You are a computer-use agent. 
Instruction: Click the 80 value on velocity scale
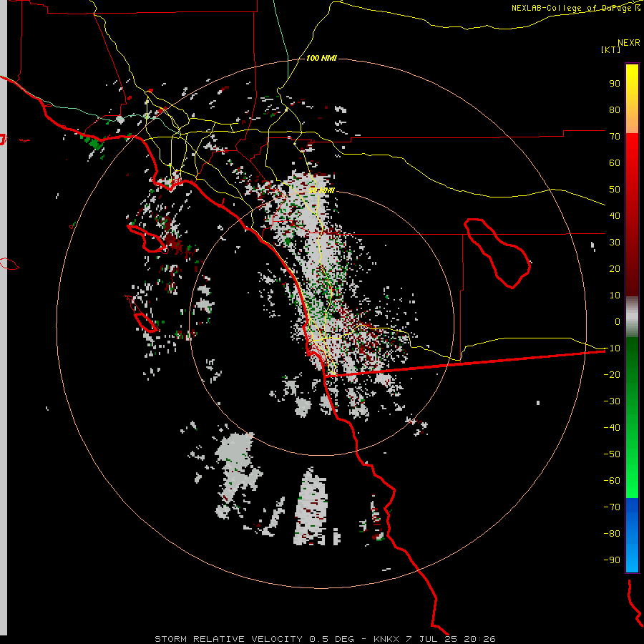coord(615,109)
